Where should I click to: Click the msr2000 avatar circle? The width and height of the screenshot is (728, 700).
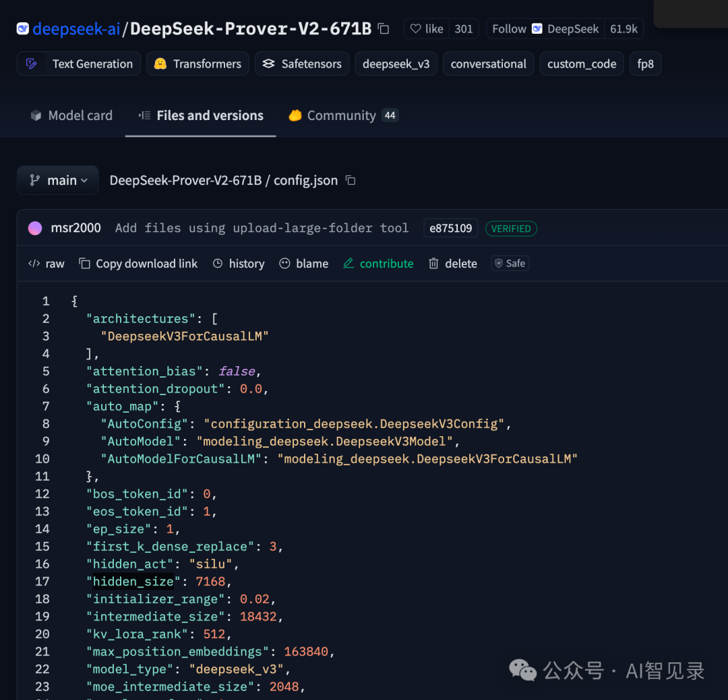click(x=35, y=228)
